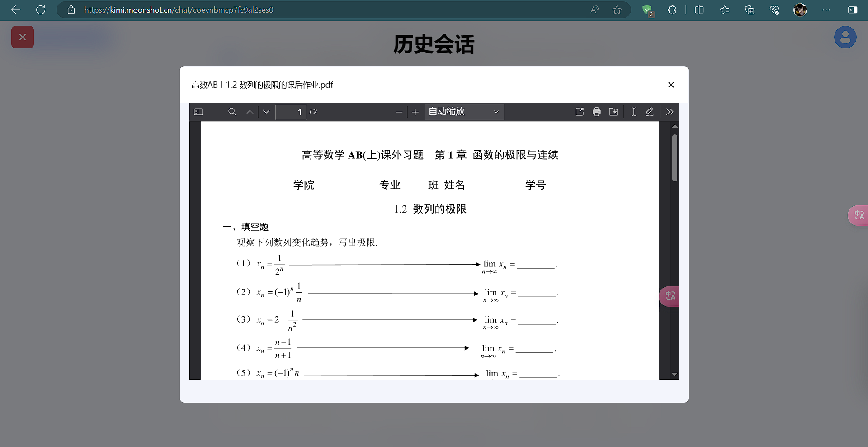Click the 历史会话 page heading
The width and height of the screenshot is (868, 447).
coord(434,44)
